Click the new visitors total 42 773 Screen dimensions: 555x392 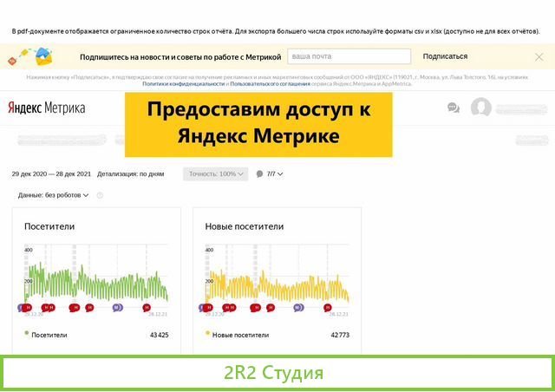[340, 335]
